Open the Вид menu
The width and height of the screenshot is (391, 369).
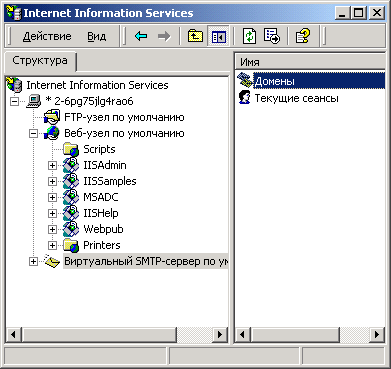point(97,36)
